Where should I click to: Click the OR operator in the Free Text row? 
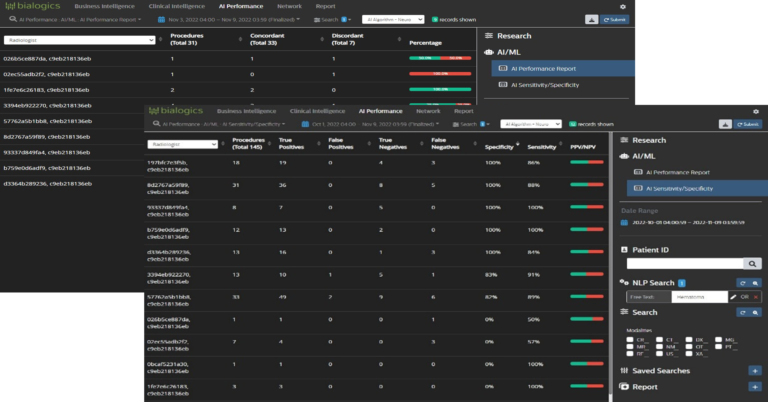(x=744, y=297)
